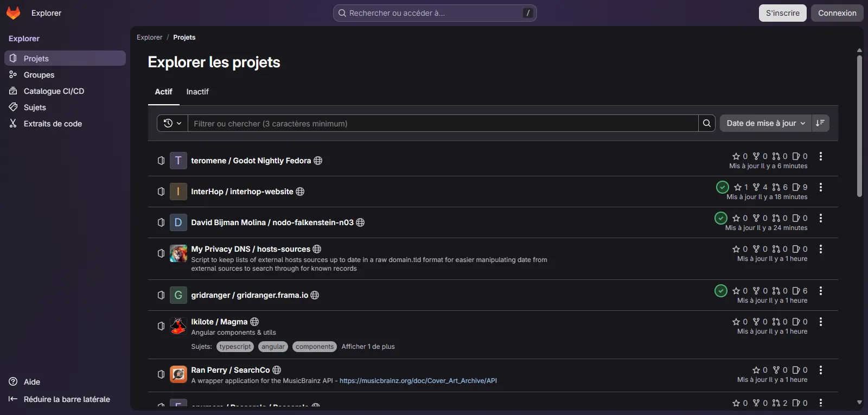Image resolution: width=868 pixels, height=415 pixels.
Task: Open Ran Perry / SearchCo project
Action: [x=231, y=370]
